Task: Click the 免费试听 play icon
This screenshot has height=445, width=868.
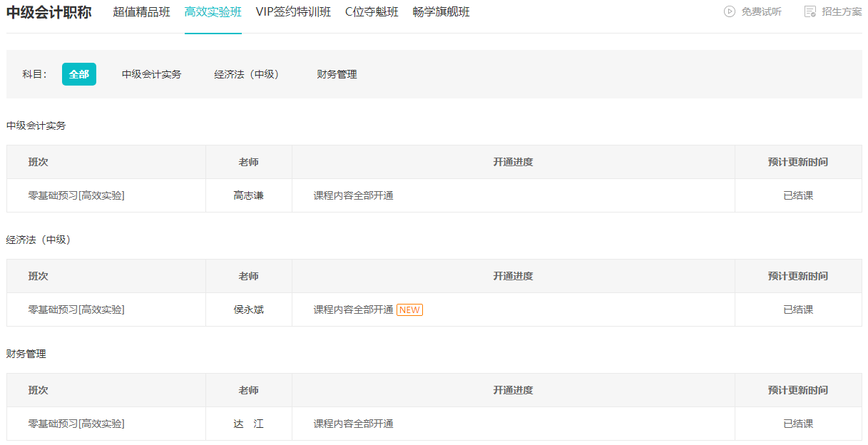Action: pyautogui.click(x=727, y=11)
